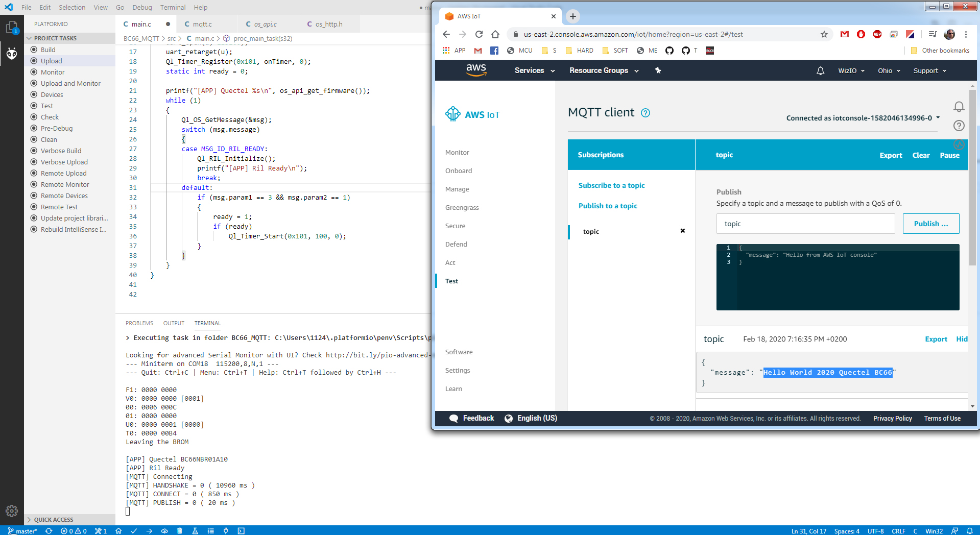Open the PlatformIO alien icon view

(x=12, y=53)
